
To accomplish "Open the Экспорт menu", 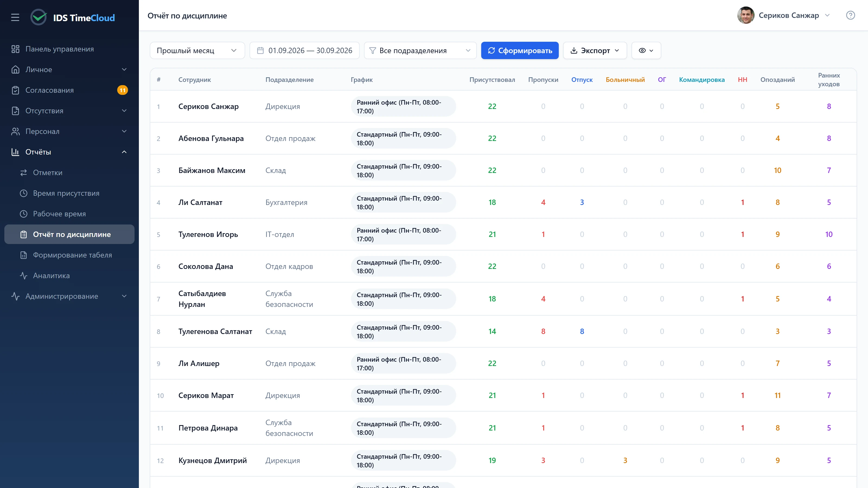I will pos(595,50).
